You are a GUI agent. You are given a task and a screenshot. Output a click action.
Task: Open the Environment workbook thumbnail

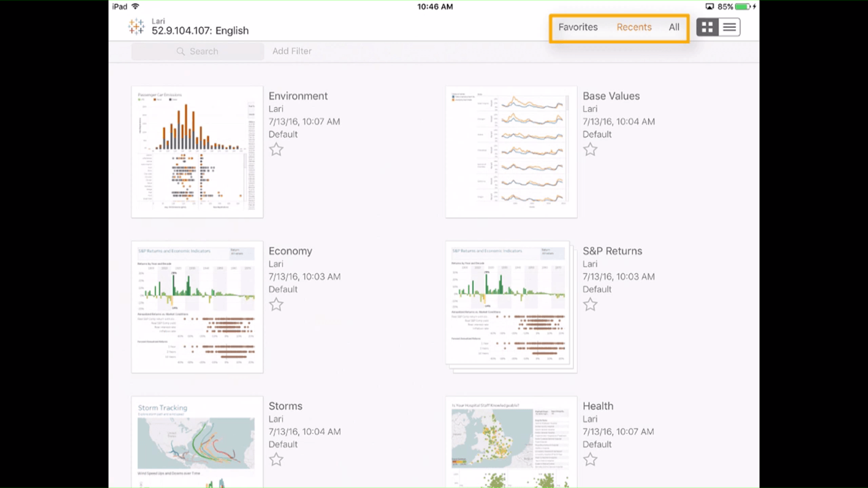point(197,152)
